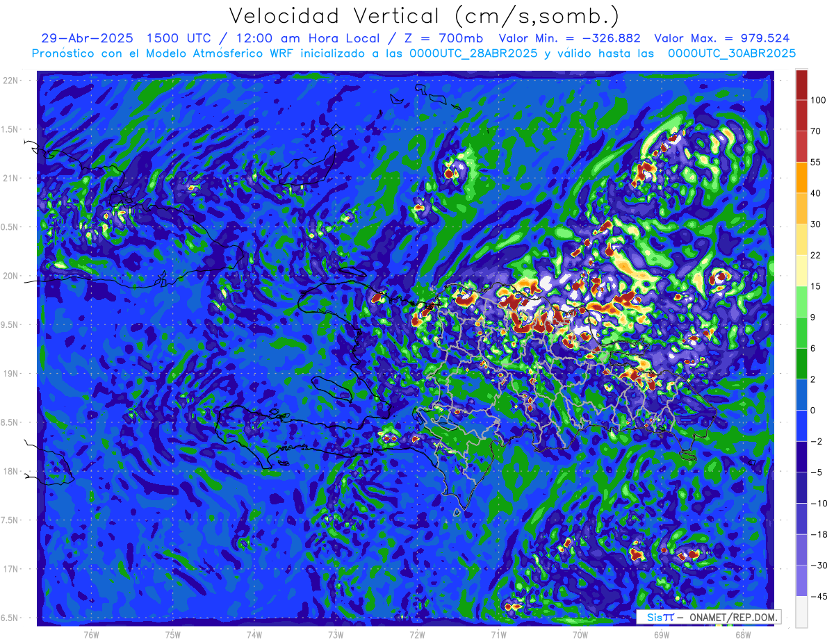This screenshot has width=834, height=644.
Task: Click the 9 value on the color scale
Action: click(814, 317)
